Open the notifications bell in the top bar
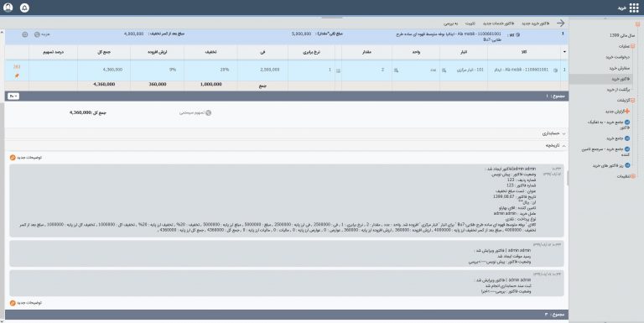644x323 pixels. pos(24,8)
